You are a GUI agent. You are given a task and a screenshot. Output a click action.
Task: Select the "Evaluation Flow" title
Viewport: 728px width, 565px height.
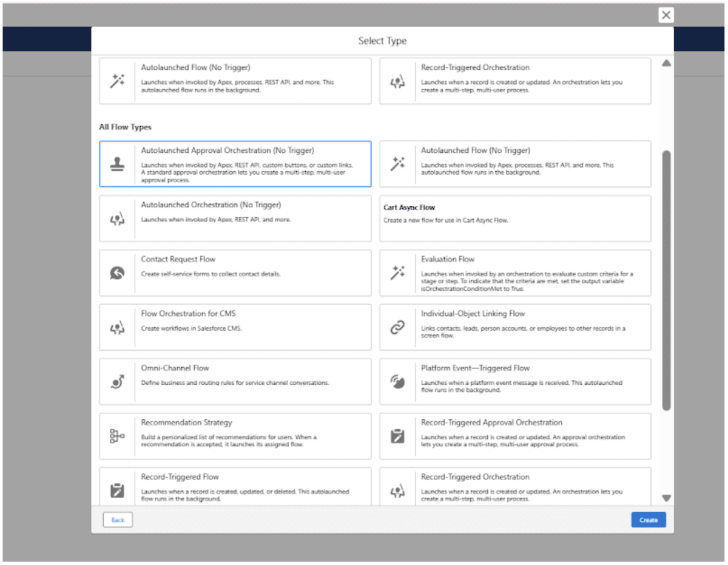coord(448,259)
